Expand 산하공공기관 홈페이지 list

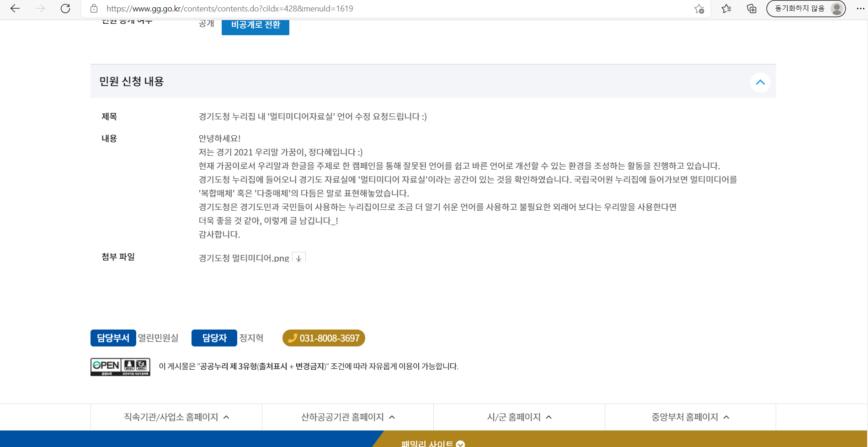[x=348, y=417]
